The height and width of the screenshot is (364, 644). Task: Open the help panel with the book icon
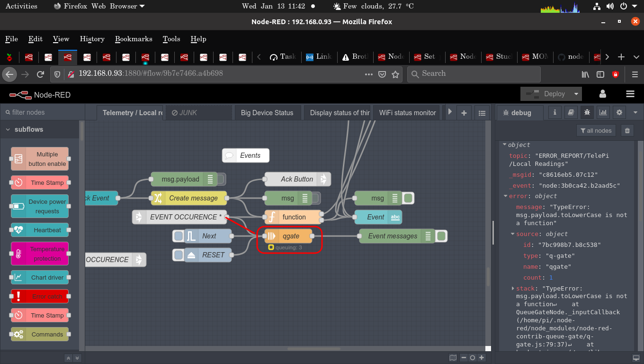click(x=570, y=112)
